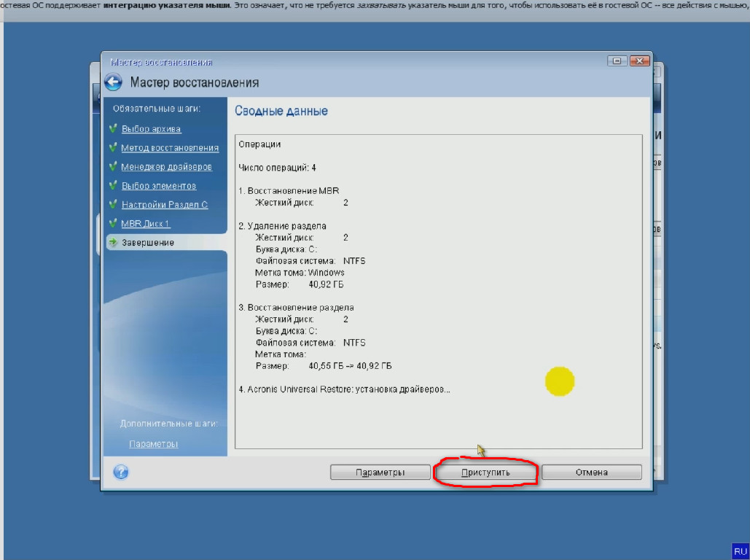Click the RU language indicator
750x560 pixels.
(x=740, y=551)
